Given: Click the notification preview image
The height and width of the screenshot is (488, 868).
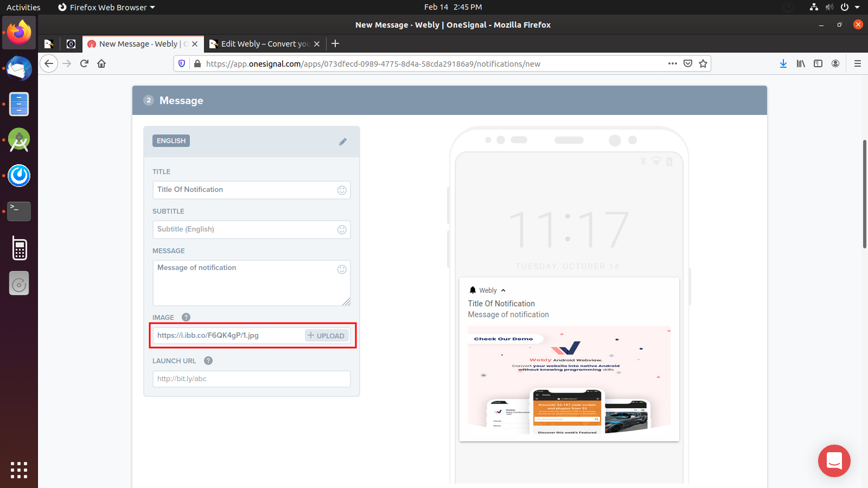Looking at the screenshot, I should click(569, 380).
